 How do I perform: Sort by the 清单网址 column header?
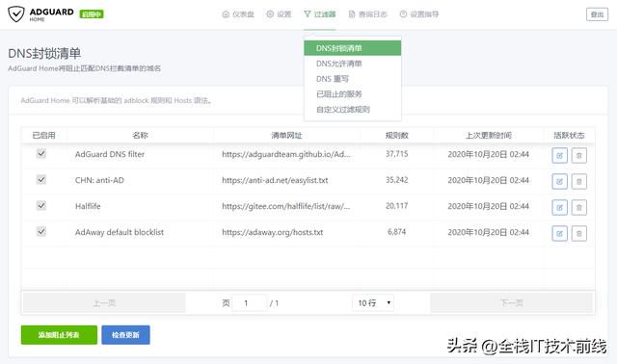tap(286, 135)
